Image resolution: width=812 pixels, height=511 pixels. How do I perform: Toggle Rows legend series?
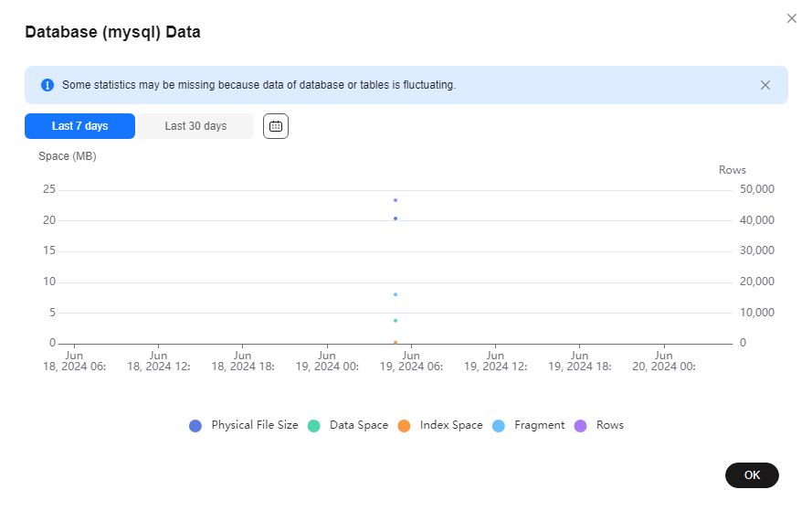coord(598,425)
